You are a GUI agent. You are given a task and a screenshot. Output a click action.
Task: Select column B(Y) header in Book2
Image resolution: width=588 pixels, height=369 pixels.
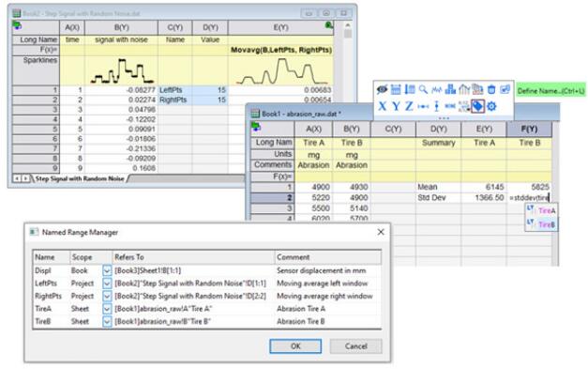[x=122, y=27]
